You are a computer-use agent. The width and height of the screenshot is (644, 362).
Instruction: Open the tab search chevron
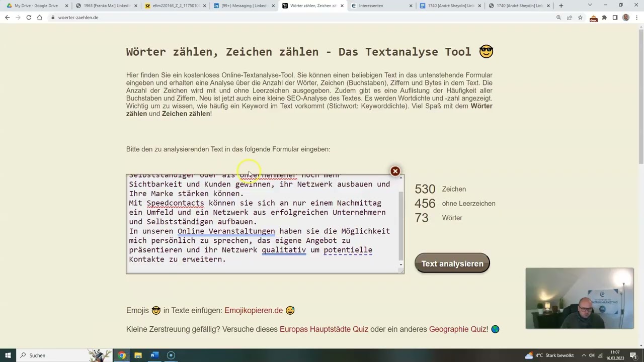click(x=590, y=5)
